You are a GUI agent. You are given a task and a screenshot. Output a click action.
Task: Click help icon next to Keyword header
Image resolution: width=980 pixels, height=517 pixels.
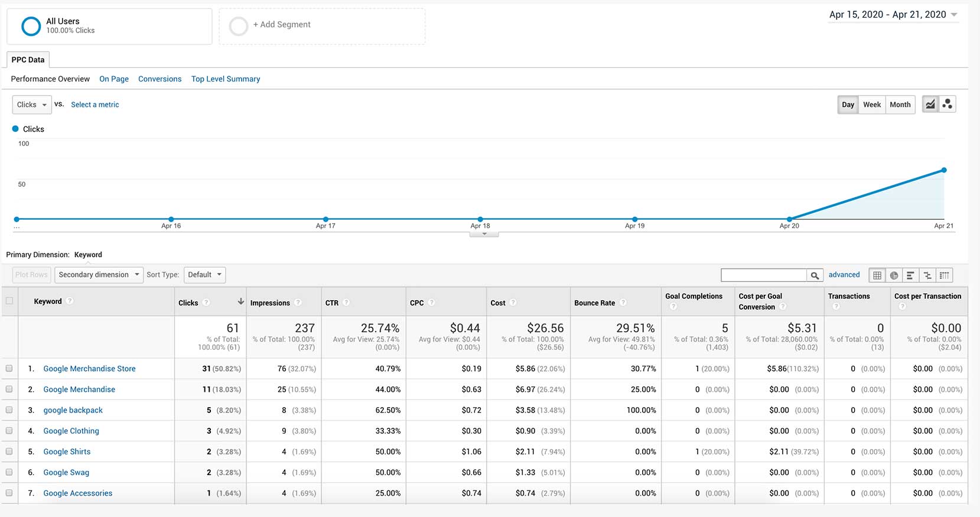coord(70,301)
